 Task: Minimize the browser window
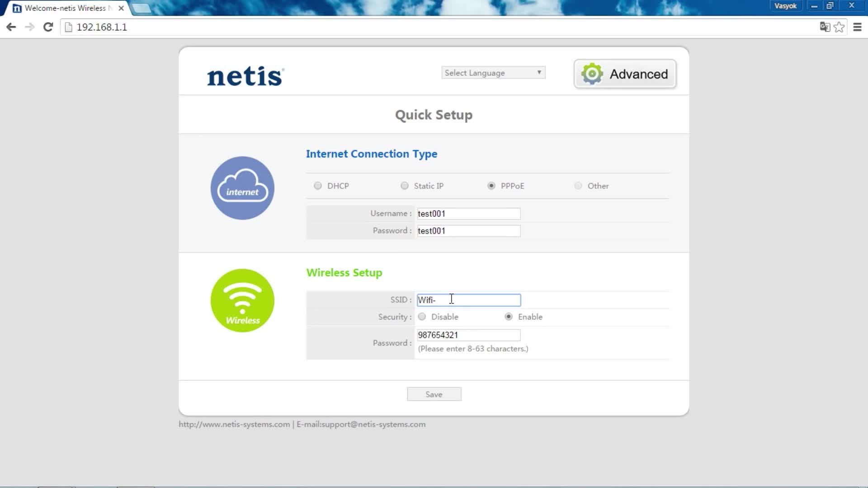[x=814, y=6]
